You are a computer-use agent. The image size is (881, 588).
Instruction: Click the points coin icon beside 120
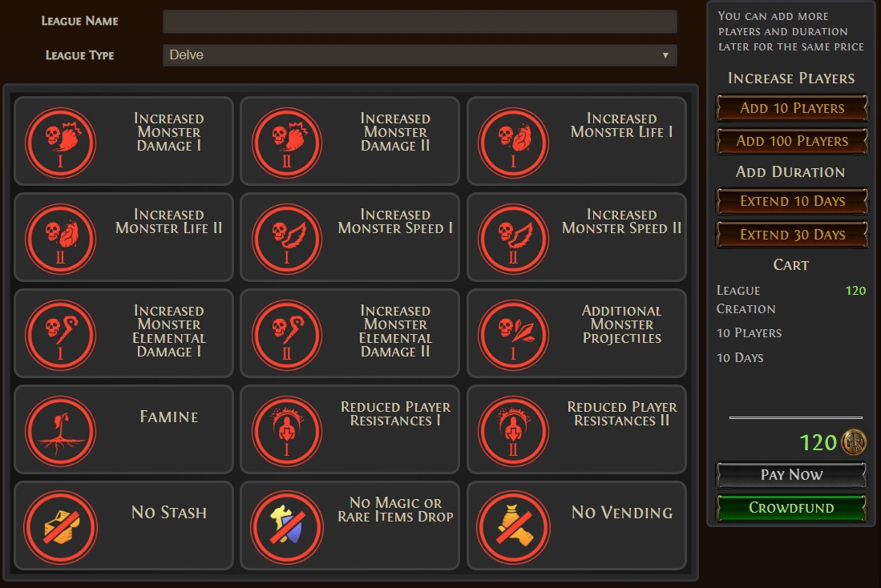pos(854,442)
